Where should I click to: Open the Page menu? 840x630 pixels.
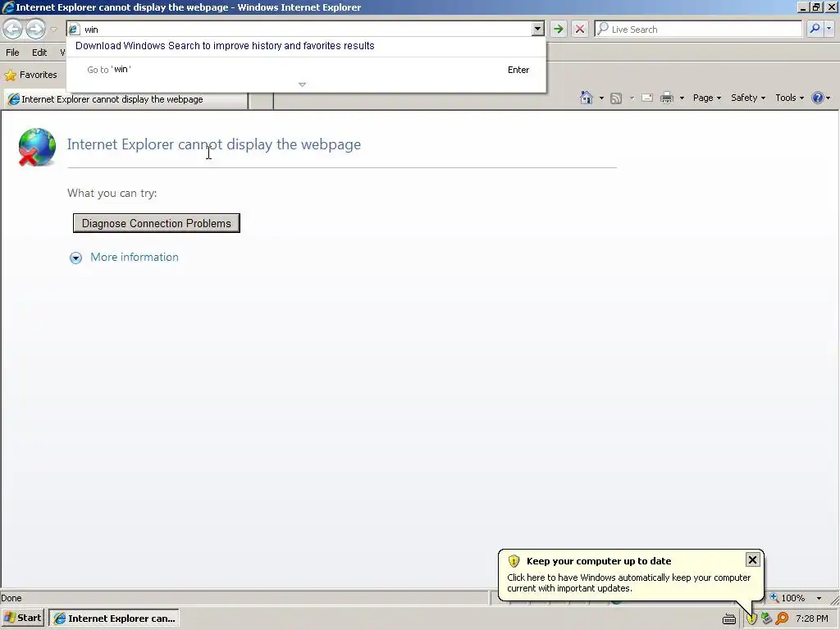point(706,98)
